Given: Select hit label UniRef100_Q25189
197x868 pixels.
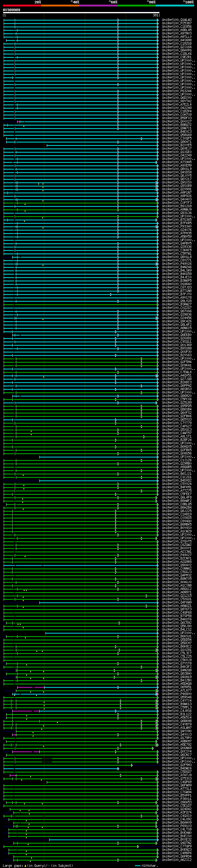Looking at the screenshot, I should click(177, 403).
